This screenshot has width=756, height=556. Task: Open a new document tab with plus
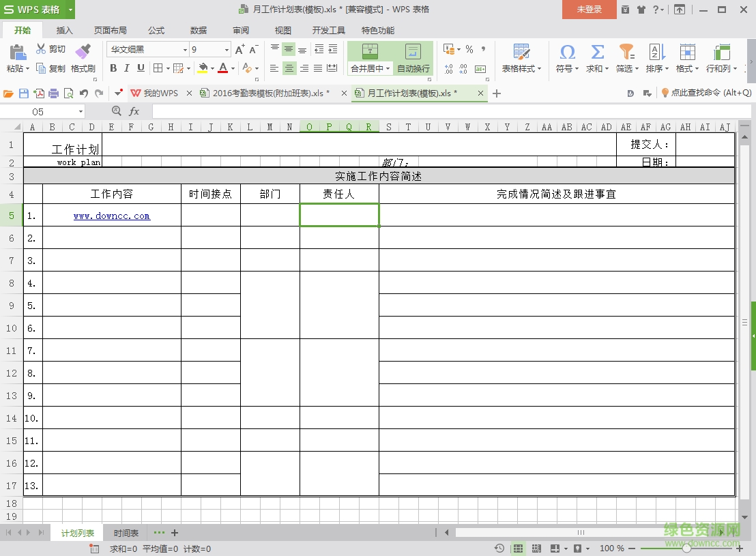[x=497, y=93]
